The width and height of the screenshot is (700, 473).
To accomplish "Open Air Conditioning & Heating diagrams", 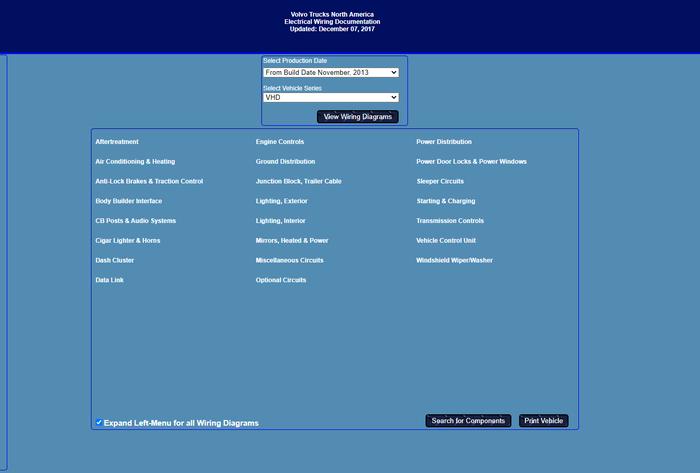I will point(134,161).
